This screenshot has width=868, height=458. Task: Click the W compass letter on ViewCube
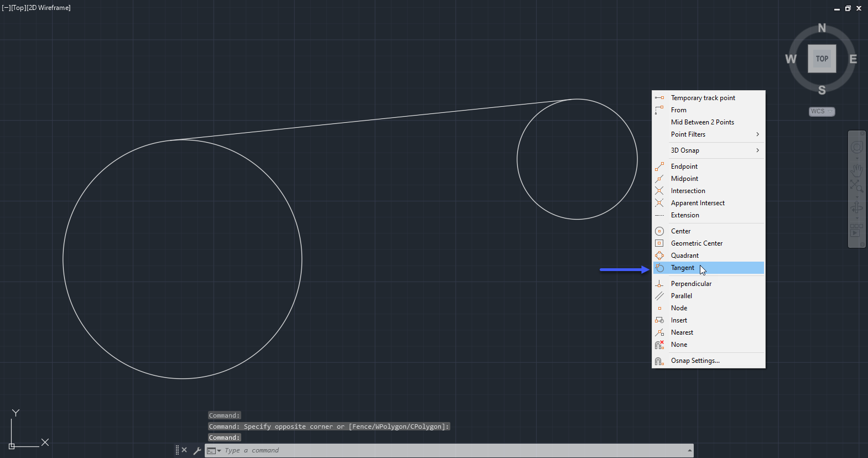coord(791,59)
